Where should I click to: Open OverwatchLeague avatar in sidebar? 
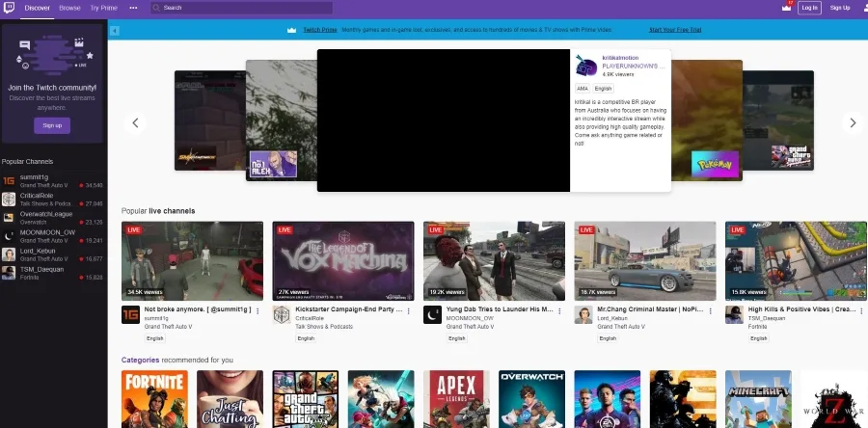point(9,218)
